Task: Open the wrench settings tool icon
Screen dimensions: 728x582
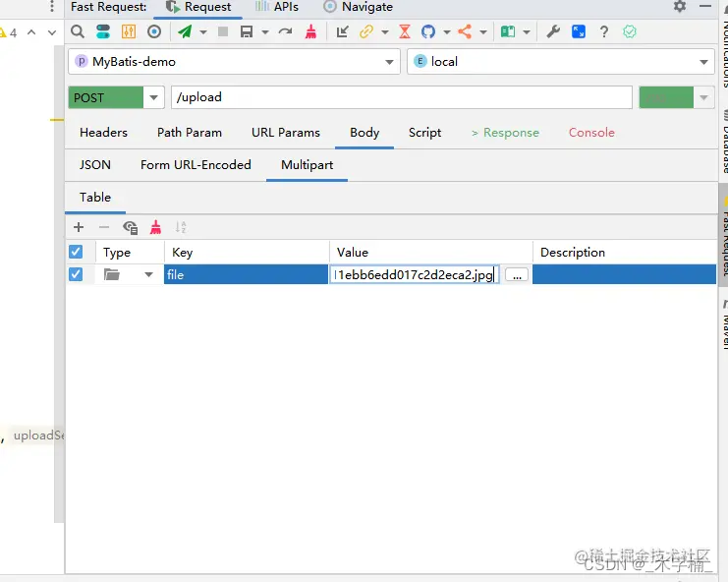Action: point(552,31)
